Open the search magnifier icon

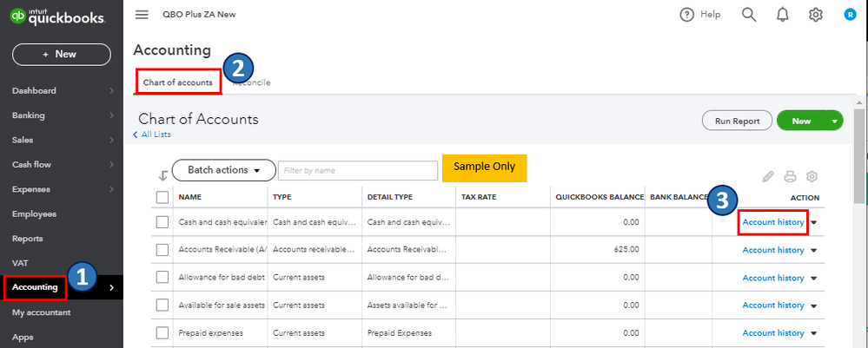[x=748, y=15]
